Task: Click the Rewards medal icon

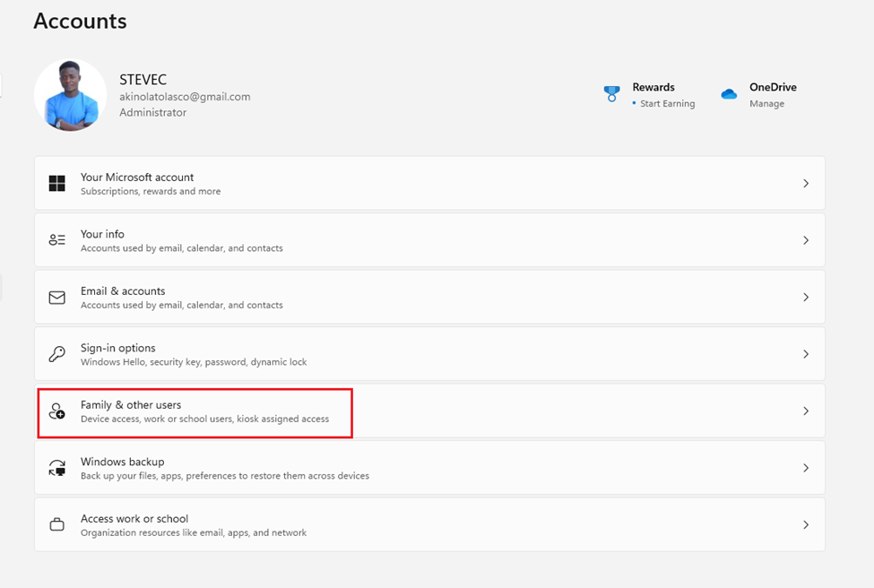Action: point(612,94)
